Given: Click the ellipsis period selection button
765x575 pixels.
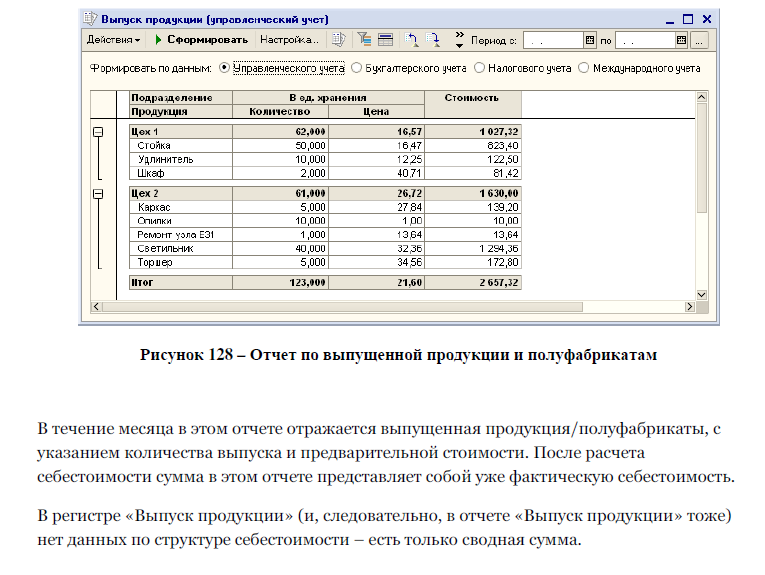Looking at the screenshot, I should pos(699,40).
